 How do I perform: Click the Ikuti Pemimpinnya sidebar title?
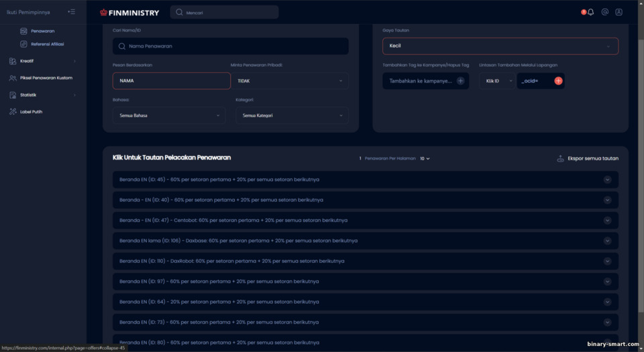click(x=28, y=12)
